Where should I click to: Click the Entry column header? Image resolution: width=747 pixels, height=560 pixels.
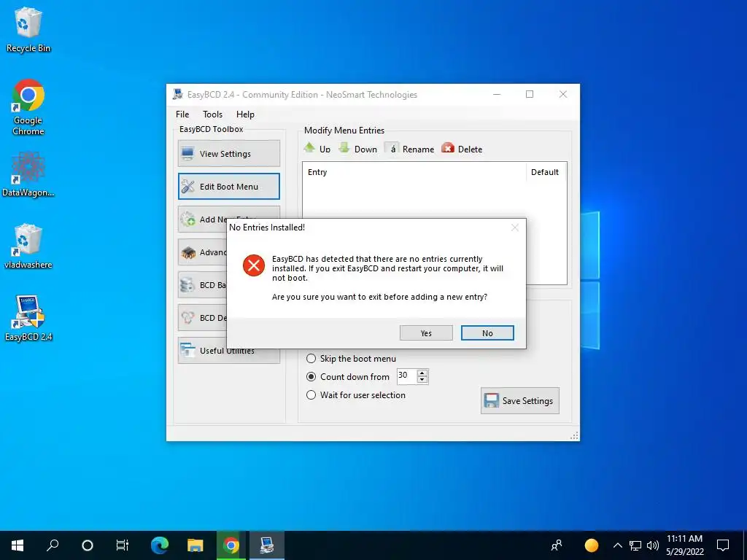pos(414,172)
